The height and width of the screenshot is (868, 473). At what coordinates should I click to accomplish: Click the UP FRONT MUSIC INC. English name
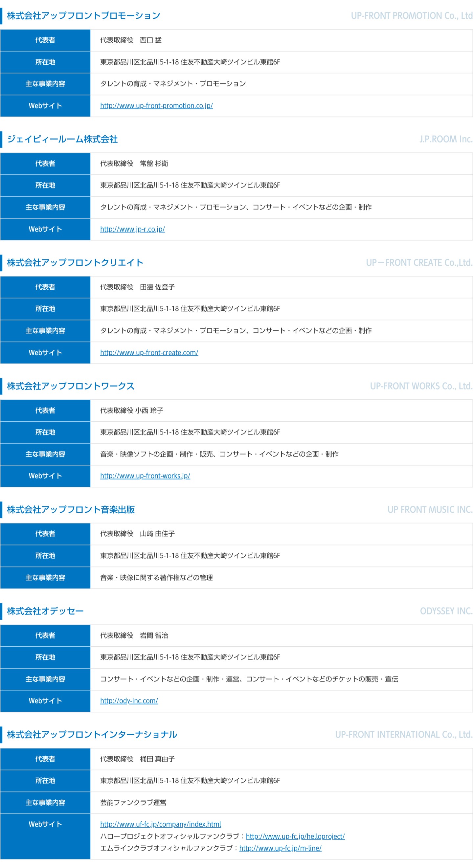point(430,509)
